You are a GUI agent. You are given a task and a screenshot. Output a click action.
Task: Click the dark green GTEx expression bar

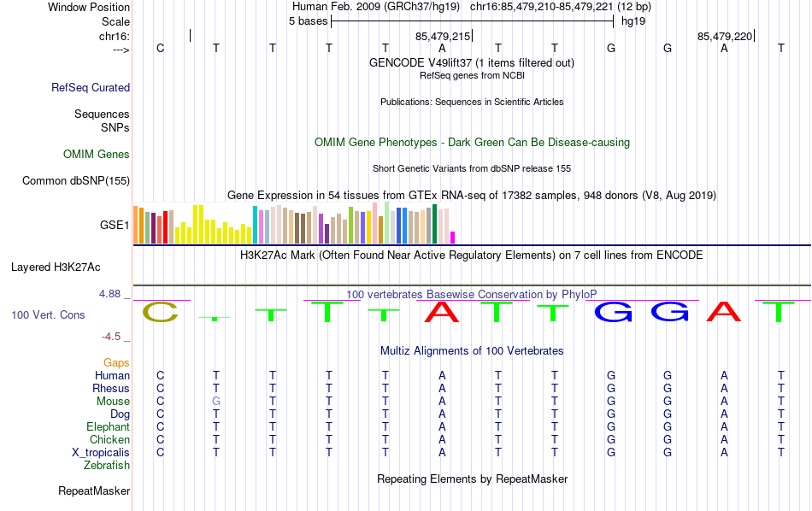pos(434,224)
